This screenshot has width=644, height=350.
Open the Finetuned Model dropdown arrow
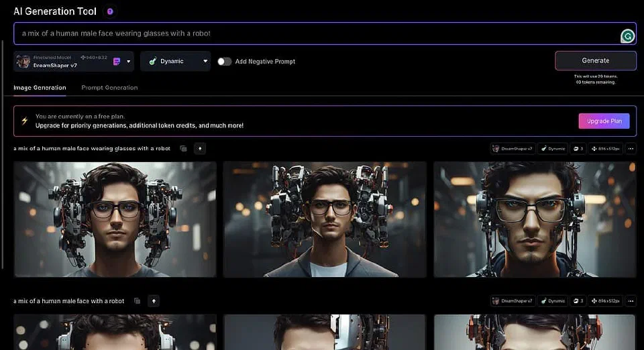129,62
